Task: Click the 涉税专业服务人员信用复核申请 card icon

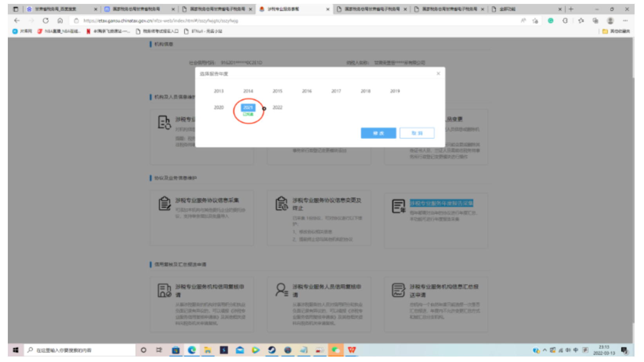Action: [x=282, y=290]
